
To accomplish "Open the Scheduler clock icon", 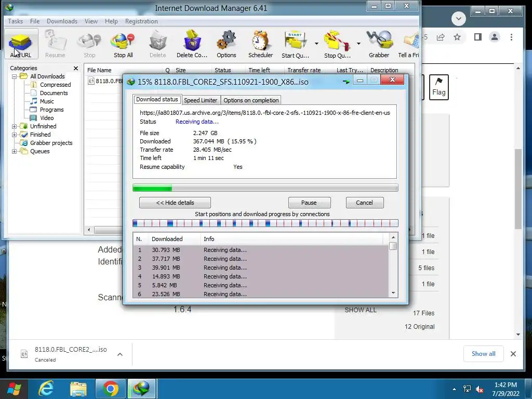I will coord(260,44).
